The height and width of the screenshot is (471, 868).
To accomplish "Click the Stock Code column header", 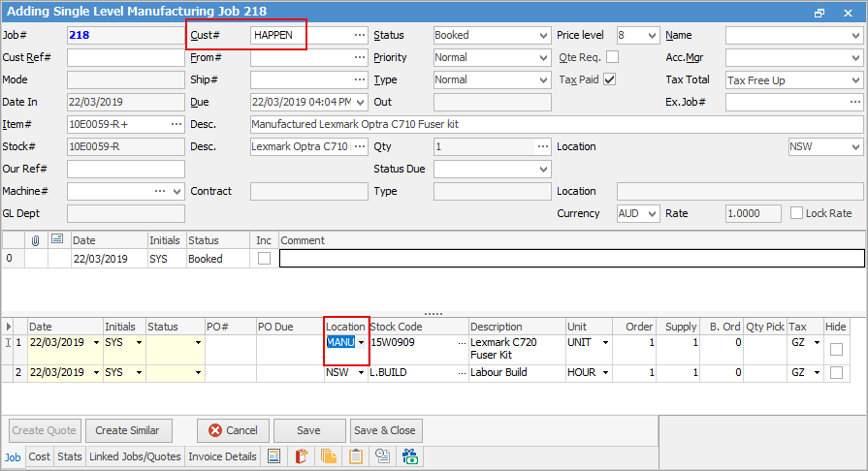I will pyautogui.click(x=419, y=327).
